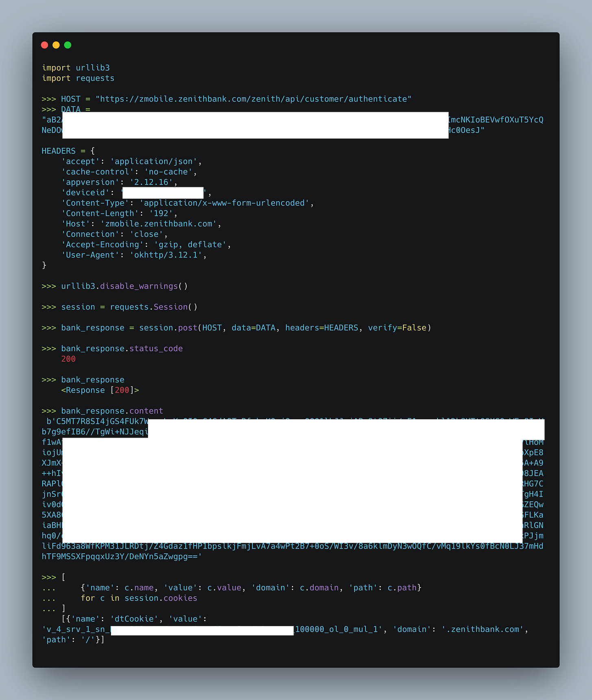
Task: Click the red close dot
Action: pos(45,45)
